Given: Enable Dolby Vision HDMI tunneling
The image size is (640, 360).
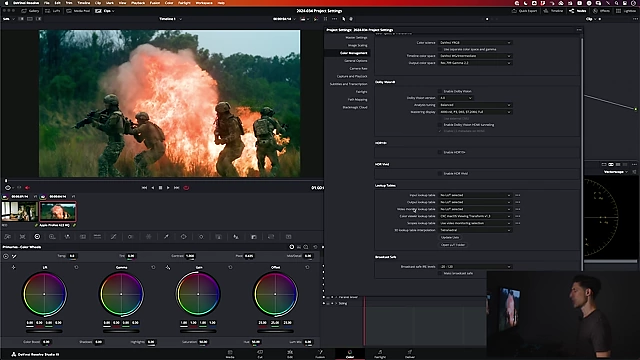Looking at the screenshot, I should coord(440,125).
